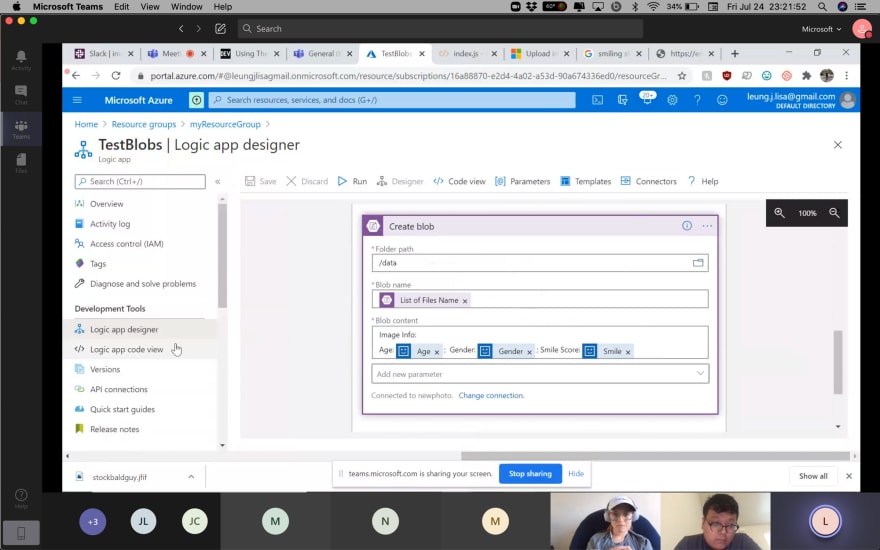
Task: Open Microsoft org dropdown in Teams
Action: pos(821,29)
